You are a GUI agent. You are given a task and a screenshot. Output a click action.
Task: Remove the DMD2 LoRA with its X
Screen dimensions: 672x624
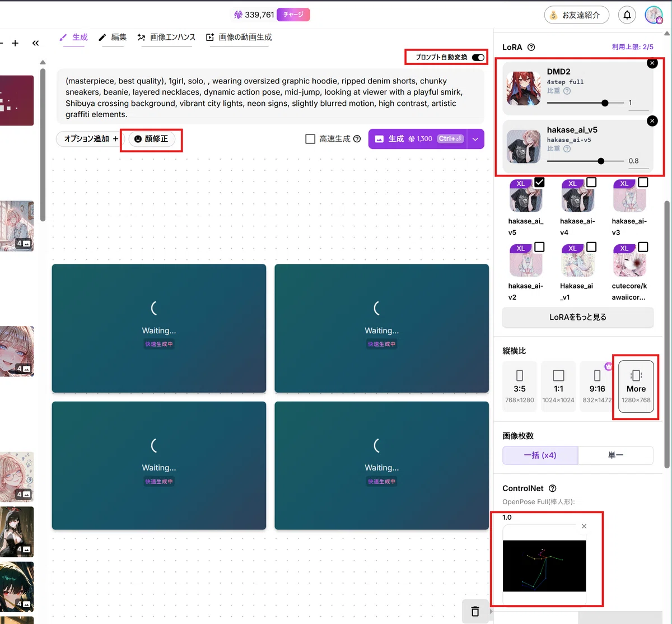click(x=652, y=63)
